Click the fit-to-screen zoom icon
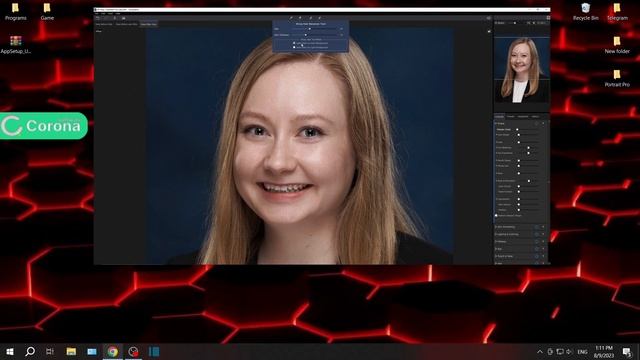Image resolution: width=640 pixels, height=360 pixels. pyautogui.click(x=529, y=23)
